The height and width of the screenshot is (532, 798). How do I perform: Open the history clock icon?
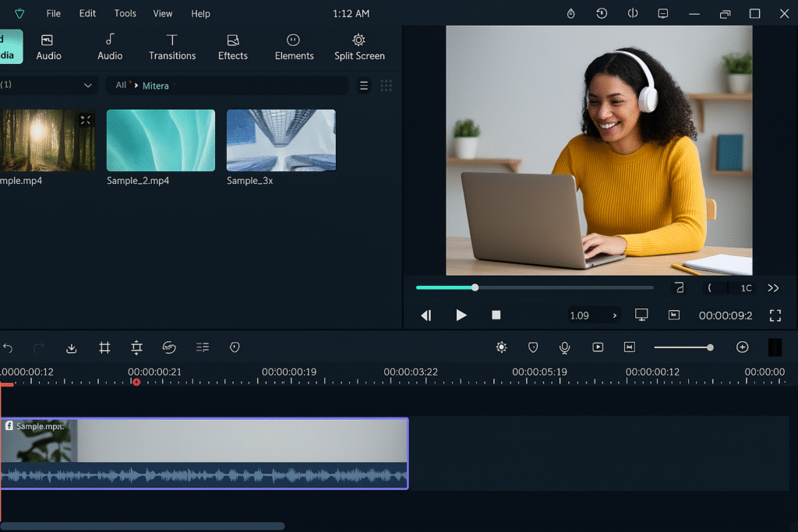[x=602, y=14]
